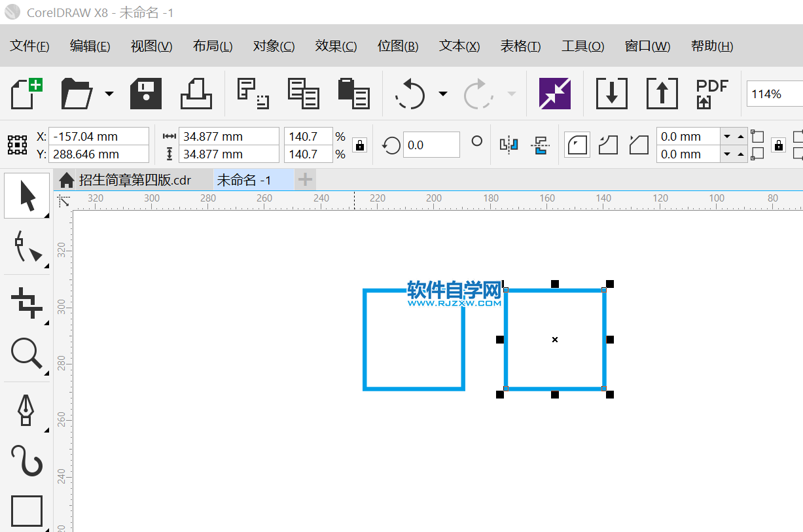This screenshot has height=532, width=803.
Task: Choose the Crop tool
Action: coord(27,302)
